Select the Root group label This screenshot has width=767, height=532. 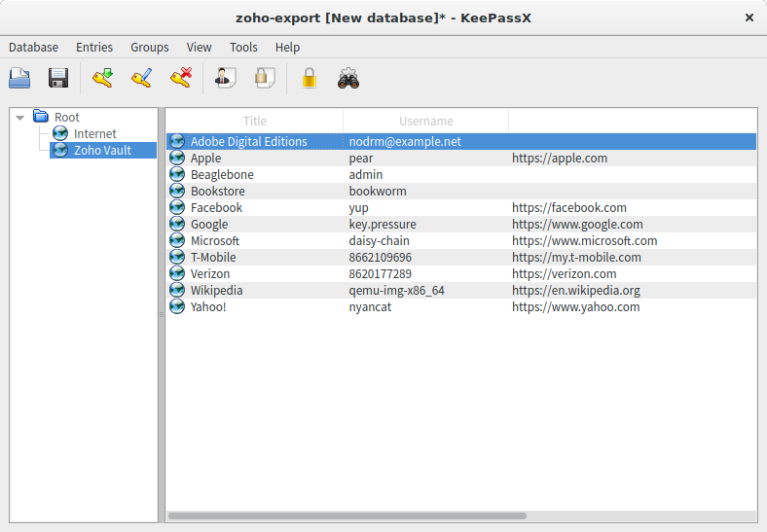[x=67, y=118]
